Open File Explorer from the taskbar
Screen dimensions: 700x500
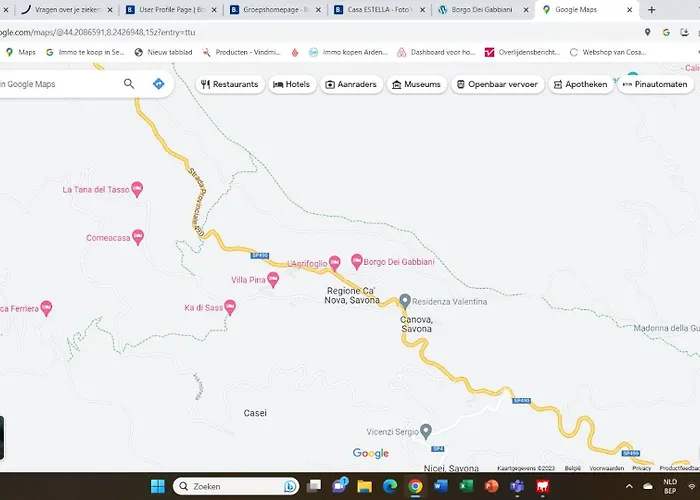(364, 486)
